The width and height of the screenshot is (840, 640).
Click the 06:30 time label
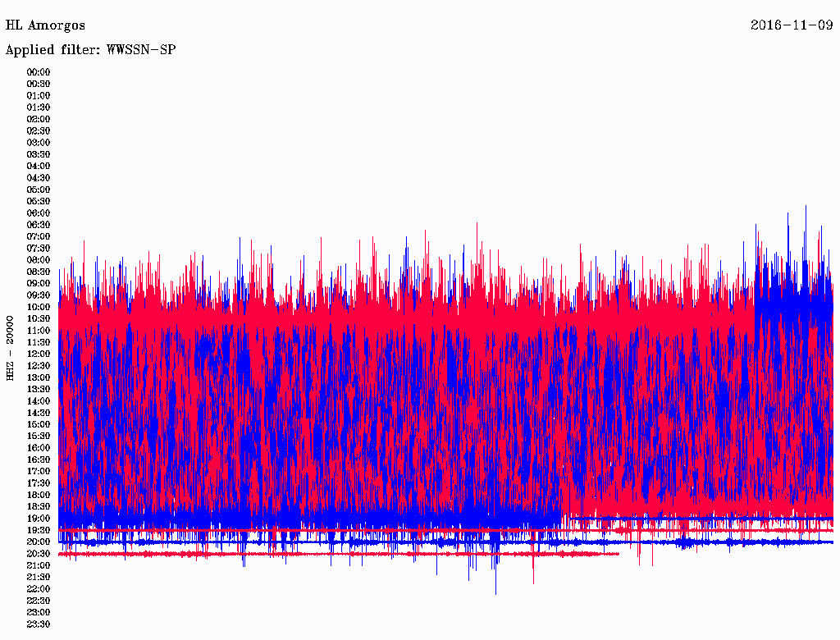coord(39,225)
